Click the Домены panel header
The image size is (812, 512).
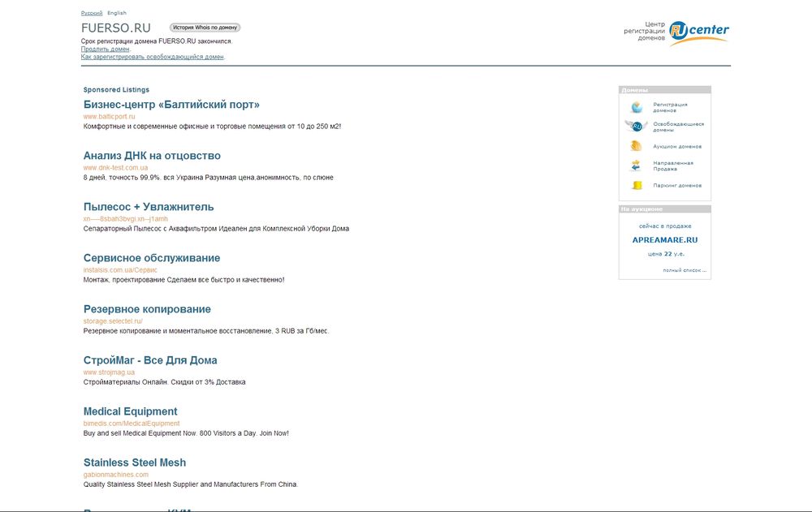click(x=665, y=89)
